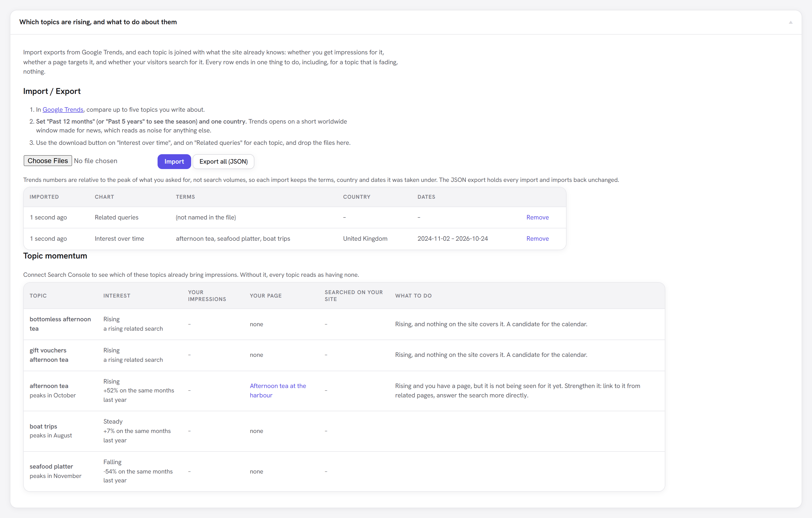This screenshot has width=812, height=518.
Task: Click the Choose Files button
Action: tap(48, 161)
